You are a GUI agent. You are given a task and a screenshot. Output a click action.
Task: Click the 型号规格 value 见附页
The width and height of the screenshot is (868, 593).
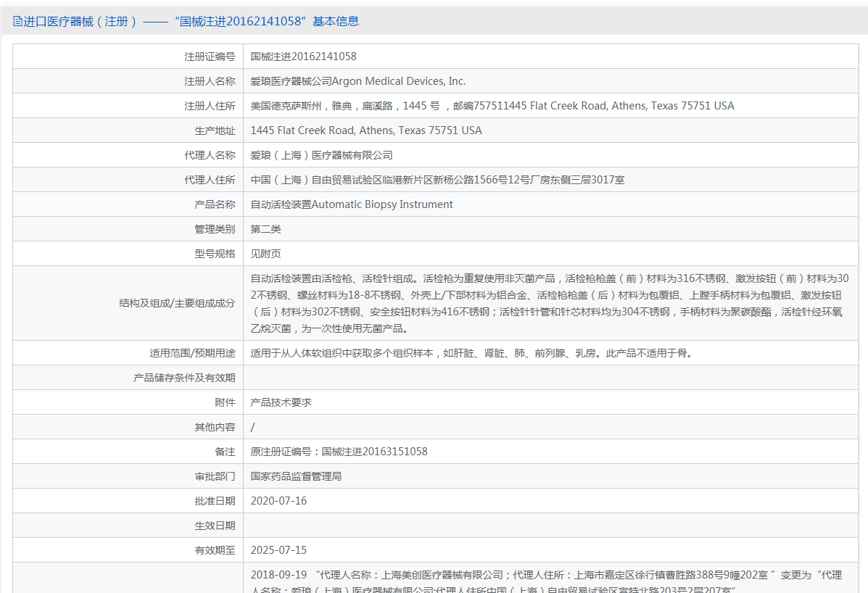tap(265, 254)
